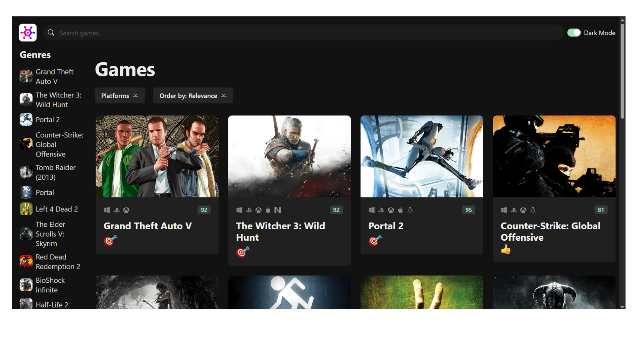Click the magnifier icon in the search bar
The image size is (644, 362).
[x=51, y=33]
